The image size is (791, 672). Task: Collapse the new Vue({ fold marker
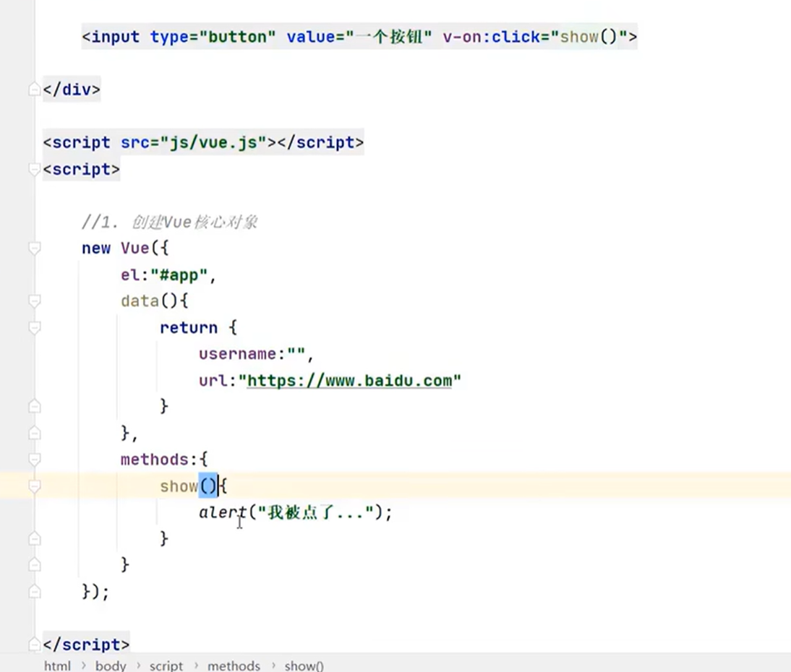click(34, 248)
